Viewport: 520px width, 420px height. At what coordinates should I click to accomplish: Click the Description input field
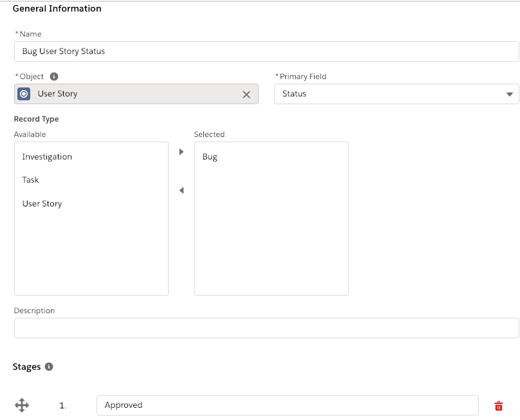click(266, 328)
